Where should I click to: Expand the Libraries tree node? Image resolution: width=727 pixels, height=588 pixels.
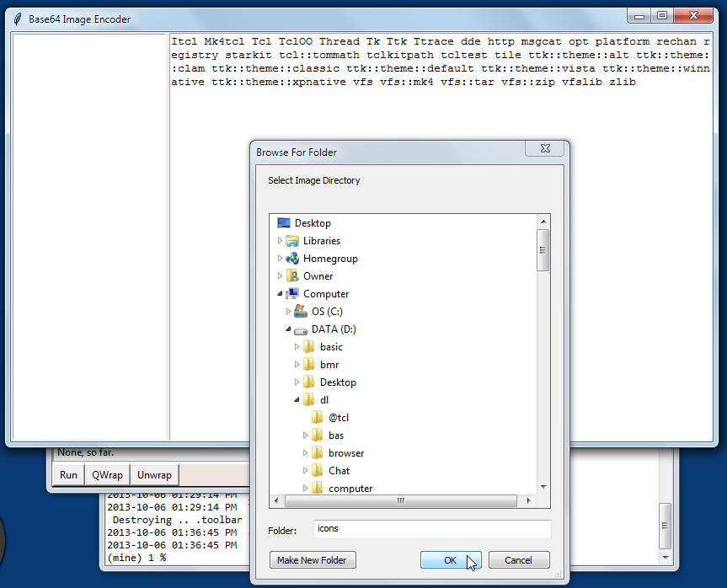(280, 241)
